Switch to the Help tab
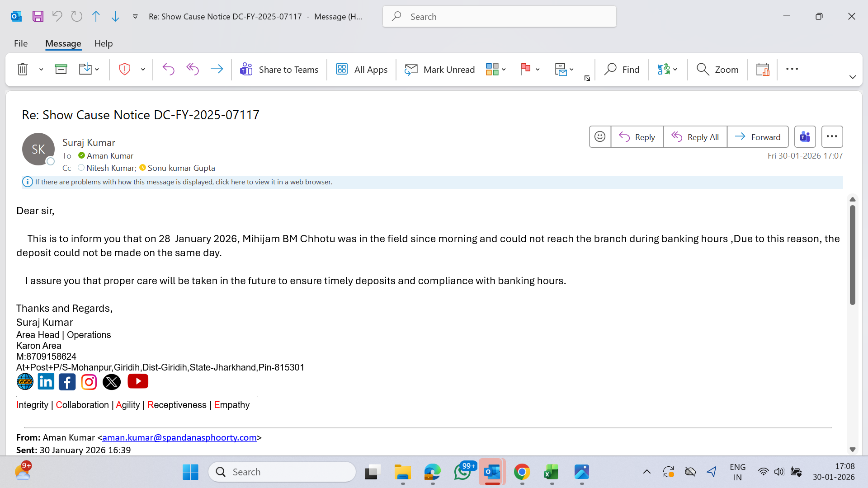The height and width of the screenshot is (488, 868). pos(103,43)
